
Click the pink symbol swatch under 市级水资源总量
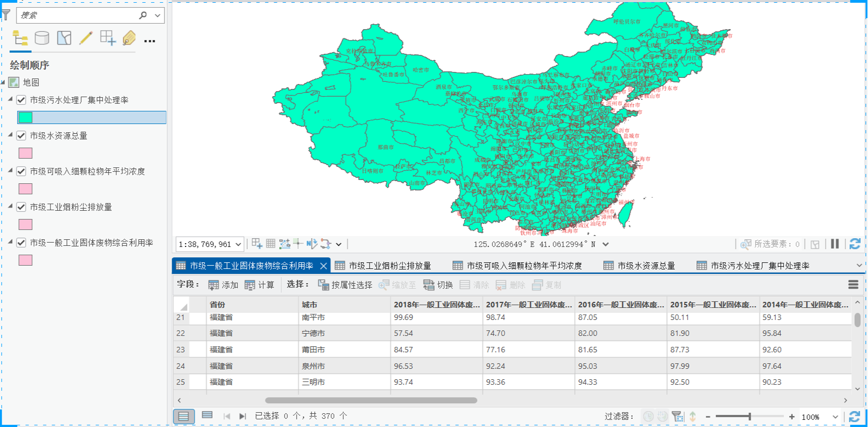coord(25,153)
